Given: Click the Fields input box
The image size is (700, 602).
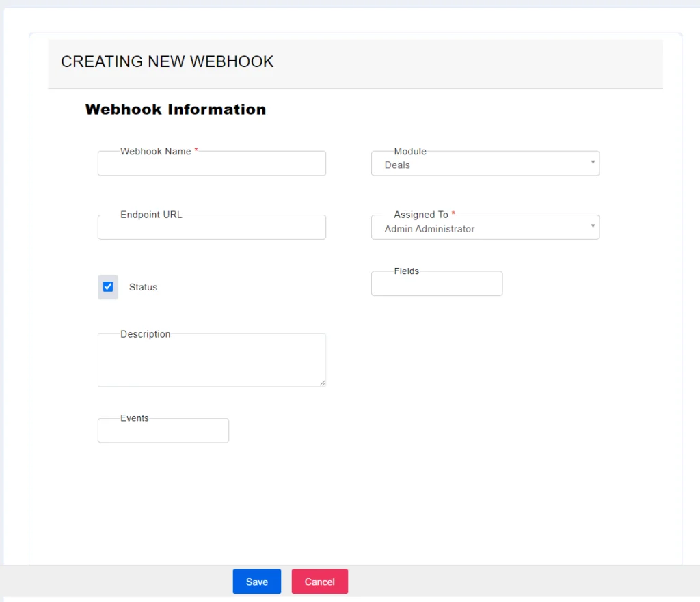Looking at the screenshot, I should click(x=437, y=283).
